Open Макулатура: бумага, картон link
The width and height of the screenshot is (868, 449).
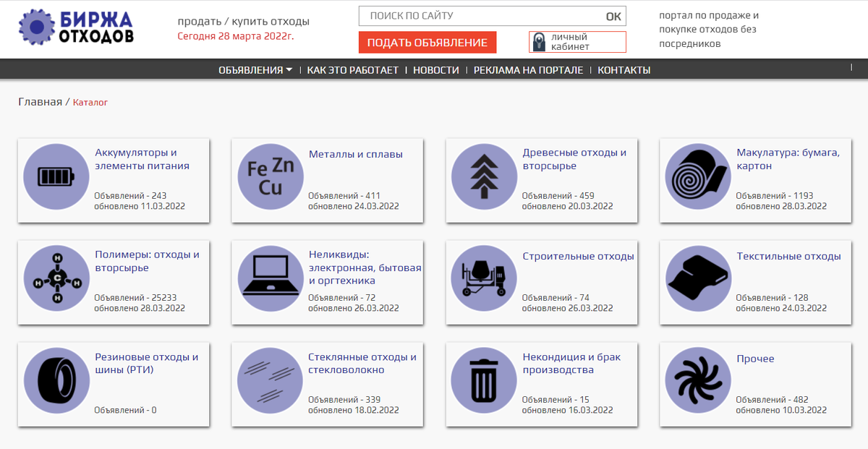point(788,159)
